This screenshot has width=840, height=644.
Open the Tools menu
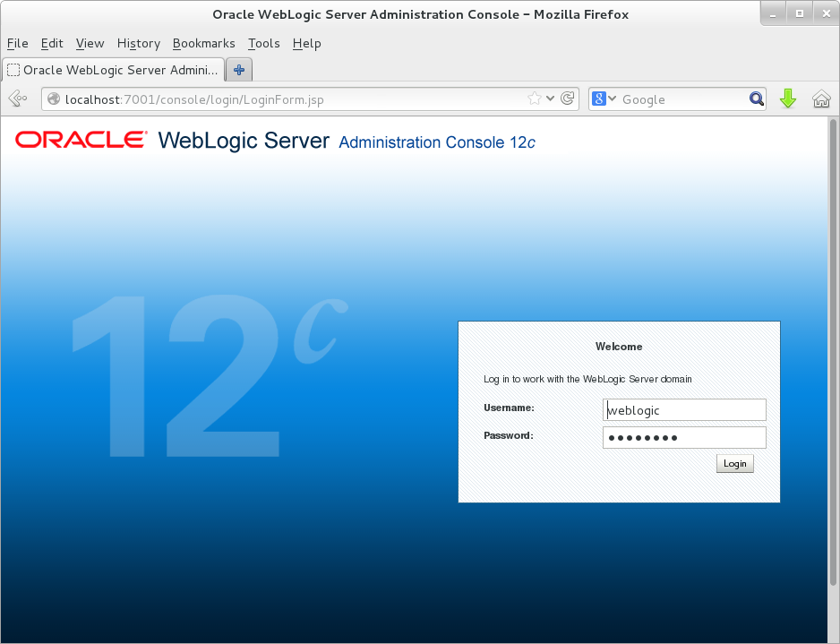(263, 43)
